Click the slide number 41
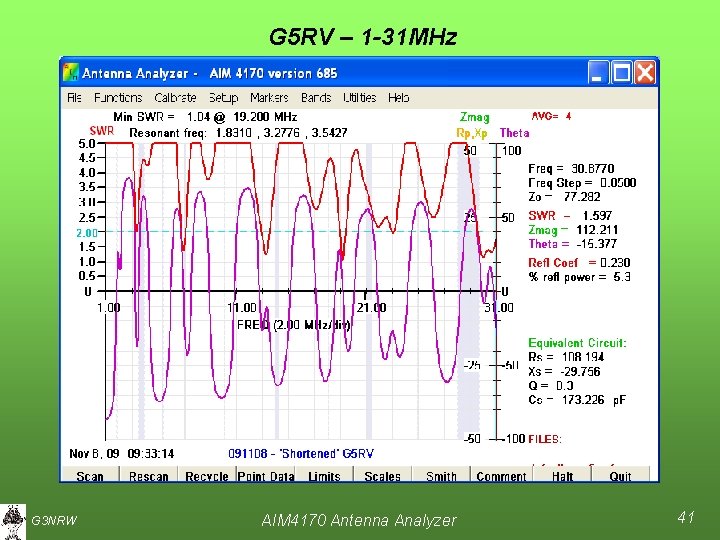Viewport: 720px width, 540px height. point(686,517)
